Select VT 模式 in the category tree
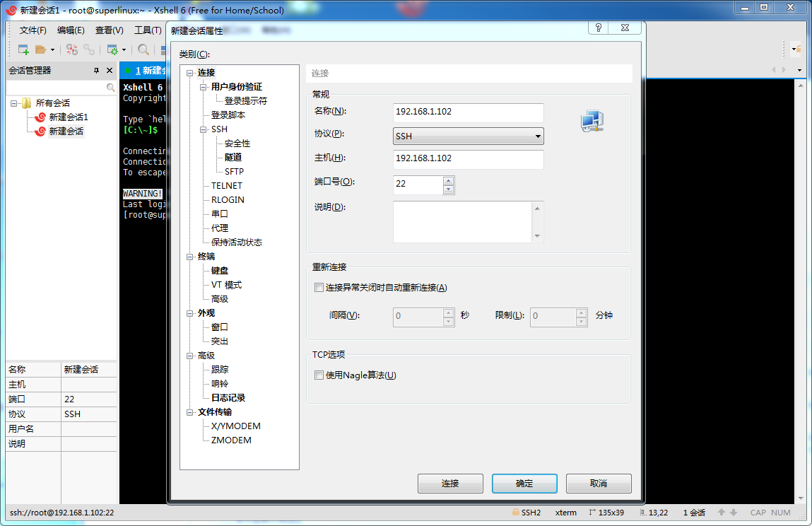The image size is (812, 526). (x=226, y=284)
